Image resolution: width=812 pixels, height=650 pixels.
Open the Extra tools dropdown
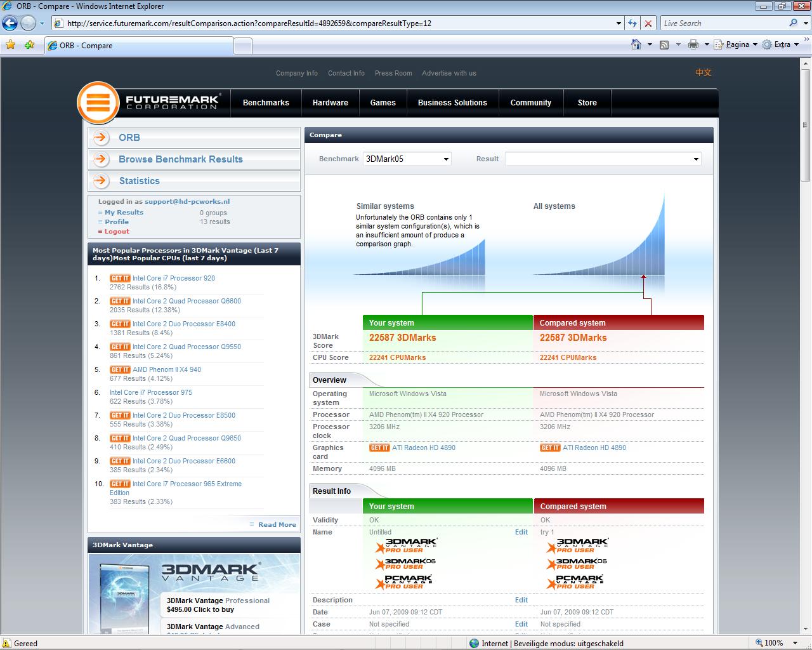tap(780, 44)
